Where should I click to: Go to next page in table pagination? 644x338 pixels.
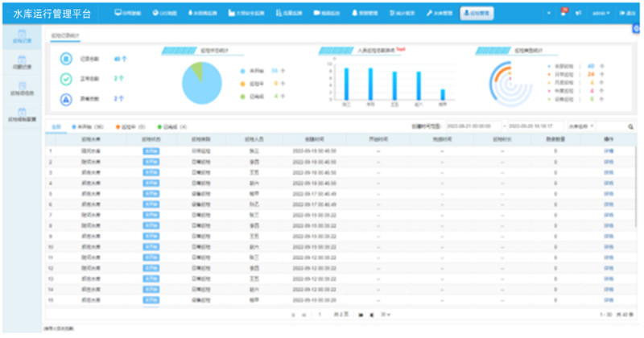click(x=361, y=314)
